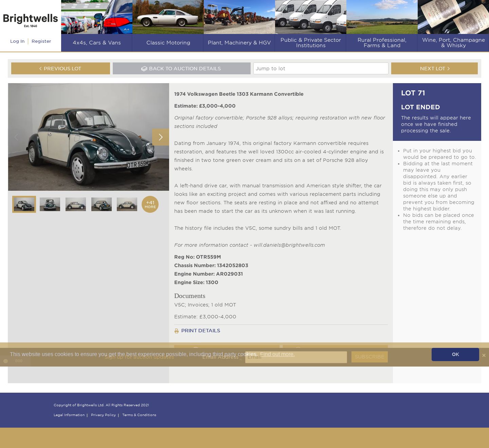Show previous photo with left arrow
Image resolution: width=489 pixels, height=448 pixels.
point(16,137)
